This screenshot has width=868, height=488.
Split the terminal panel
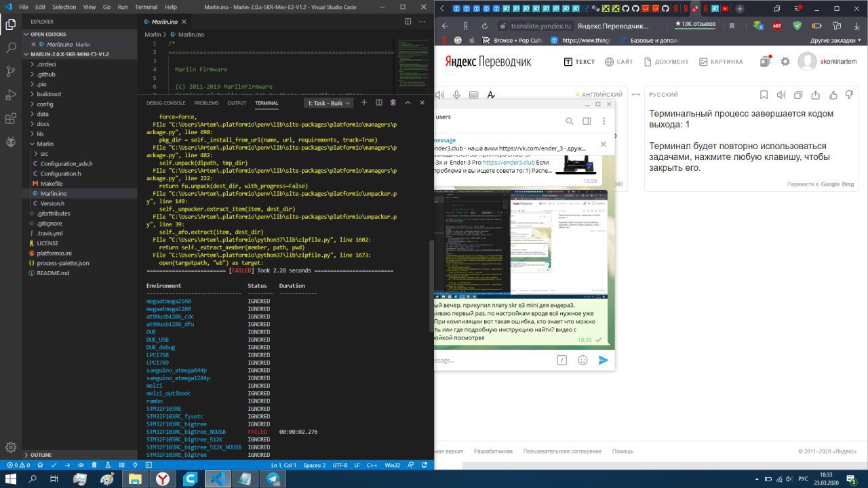point(378,103)
